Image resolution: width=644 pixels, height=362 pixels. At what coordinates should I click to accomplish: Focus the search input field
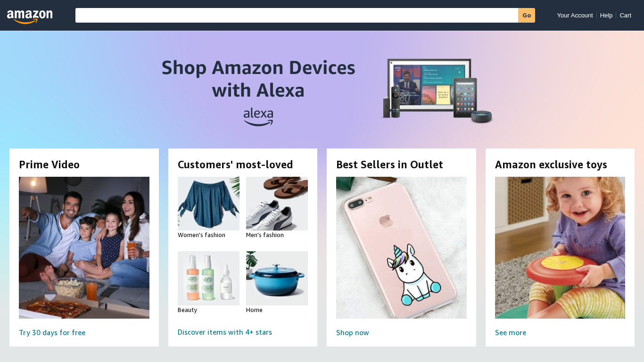(x=297, y=15)
